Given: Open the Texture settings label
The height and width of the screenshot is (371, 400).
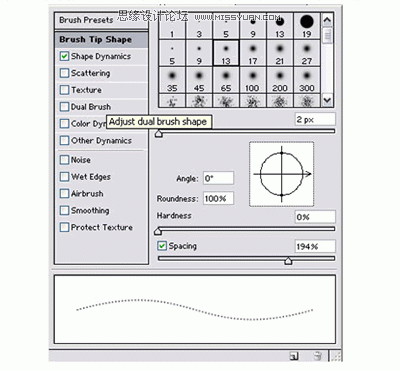Looking at the screenshot, I should click(x=86, y=90).
